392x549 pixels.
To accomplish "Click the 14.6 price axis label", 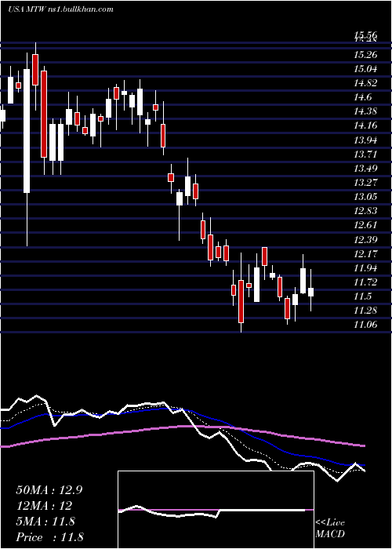I will (x=362, y=97).
